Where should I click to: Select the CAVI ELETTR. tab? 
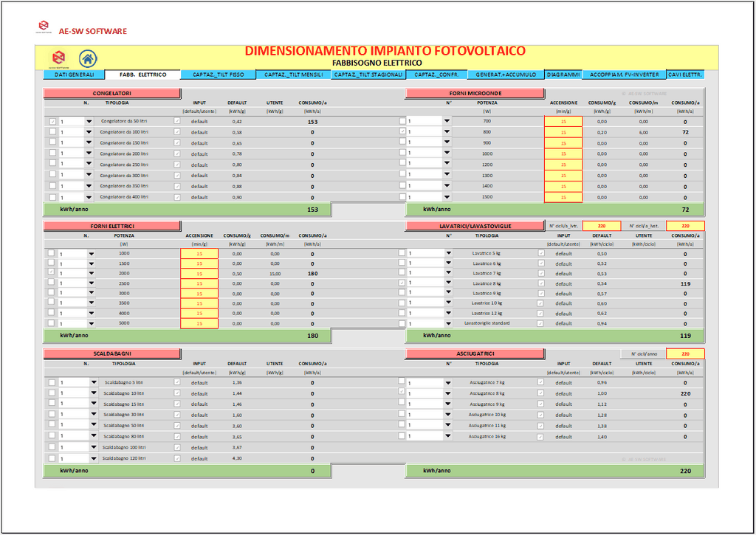(x=685, y=75)
